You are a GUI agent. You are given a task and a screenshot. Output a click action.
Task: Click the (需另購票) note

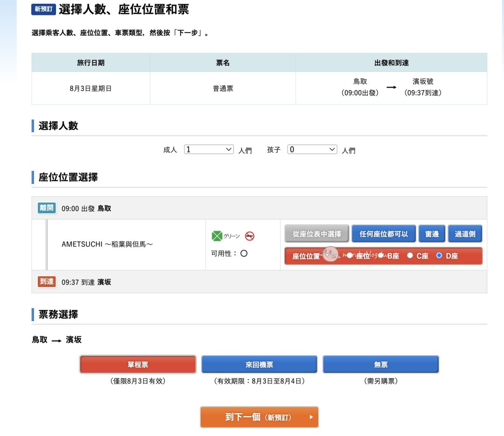point(381,381)
